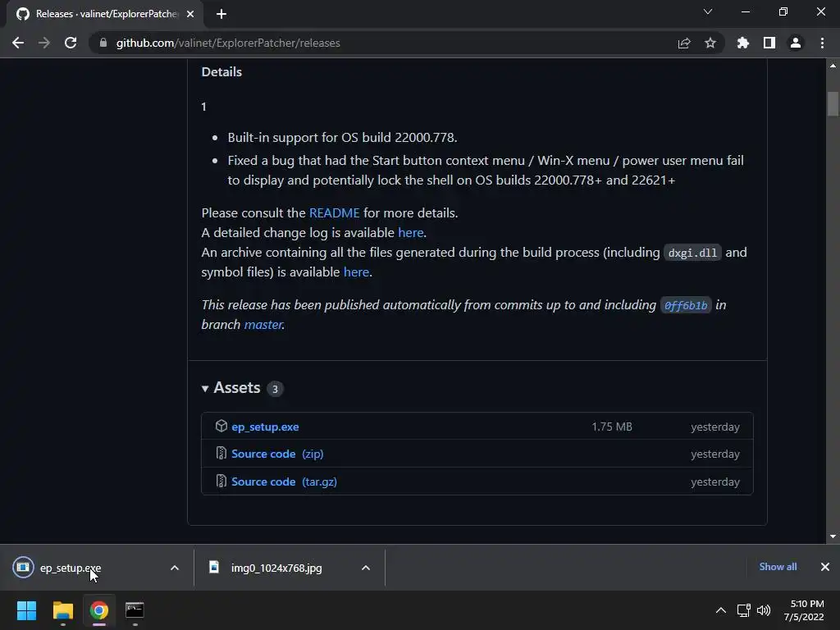Download ep_setup.exe asset
The width and height of the screenshot is (840, 630).
[x=265, y=427]
